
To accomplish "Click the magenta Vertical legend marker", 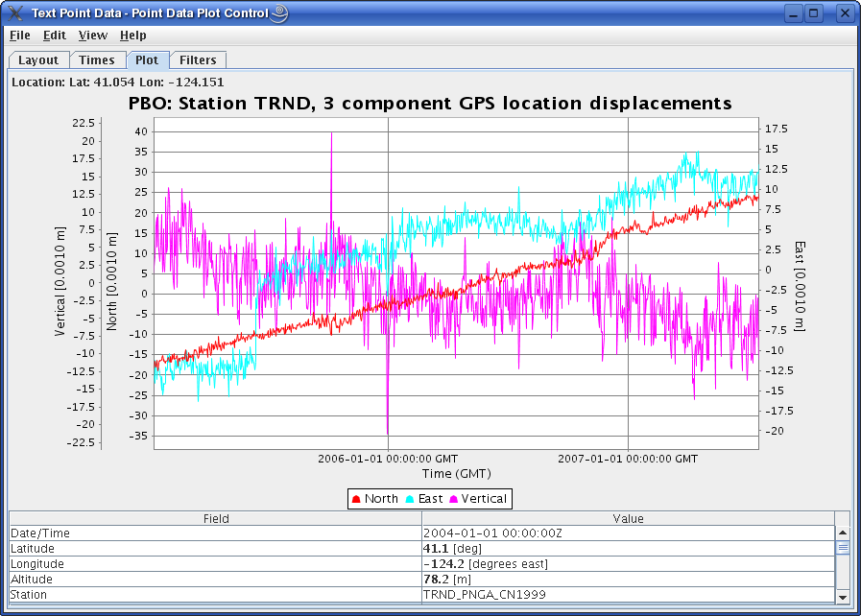I will pos(454,499).
